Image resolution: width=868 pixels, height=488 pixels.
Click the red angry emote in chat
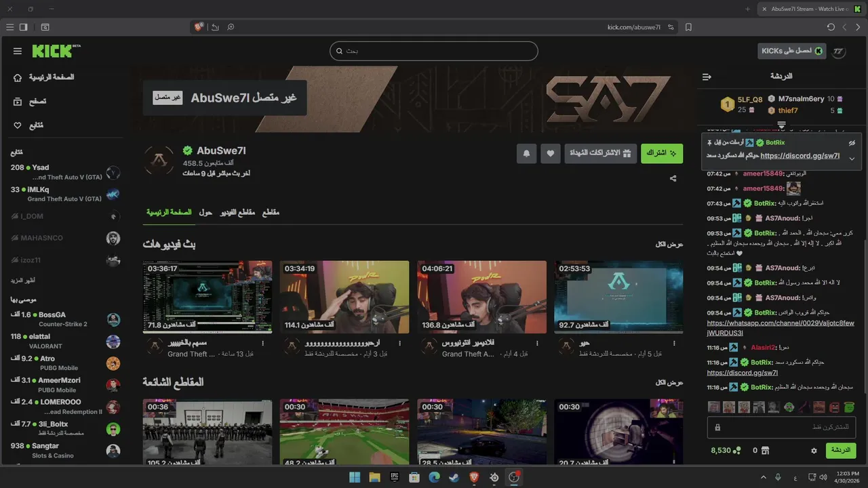point(833,407)
